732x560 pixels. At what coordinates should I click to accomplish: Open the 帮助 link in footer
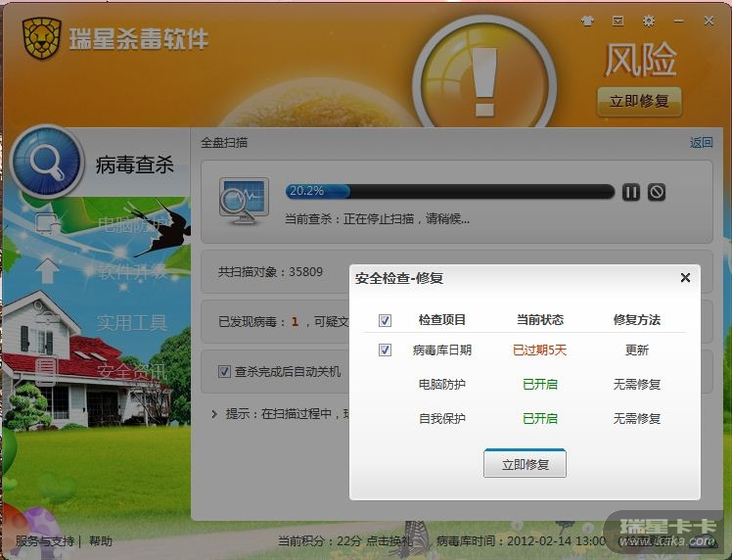[101, 541]
